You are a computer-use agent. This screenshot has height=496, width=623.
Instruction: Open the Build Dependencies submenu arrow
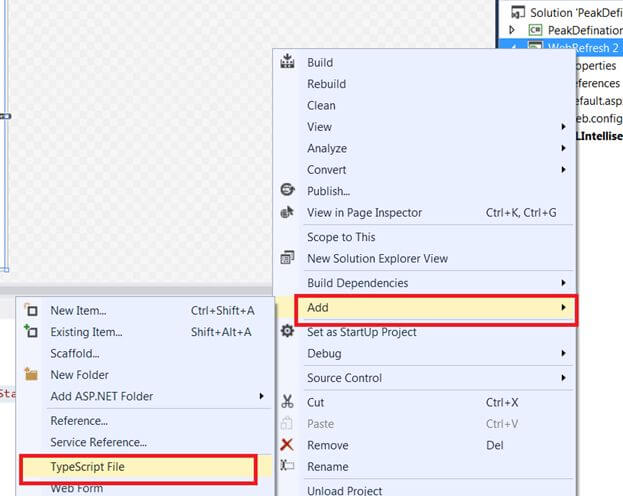pyautogui.click(x=563, y=283)
